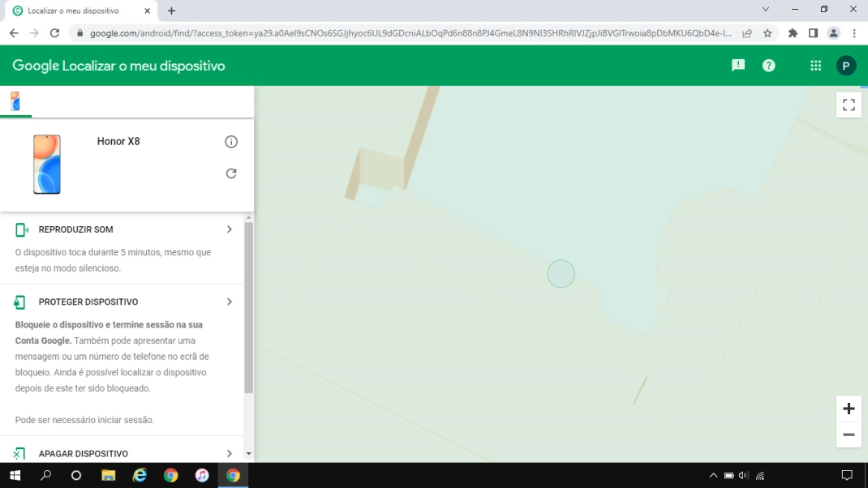Click the device info icon beside Honor X8

(x=231, y=142)
